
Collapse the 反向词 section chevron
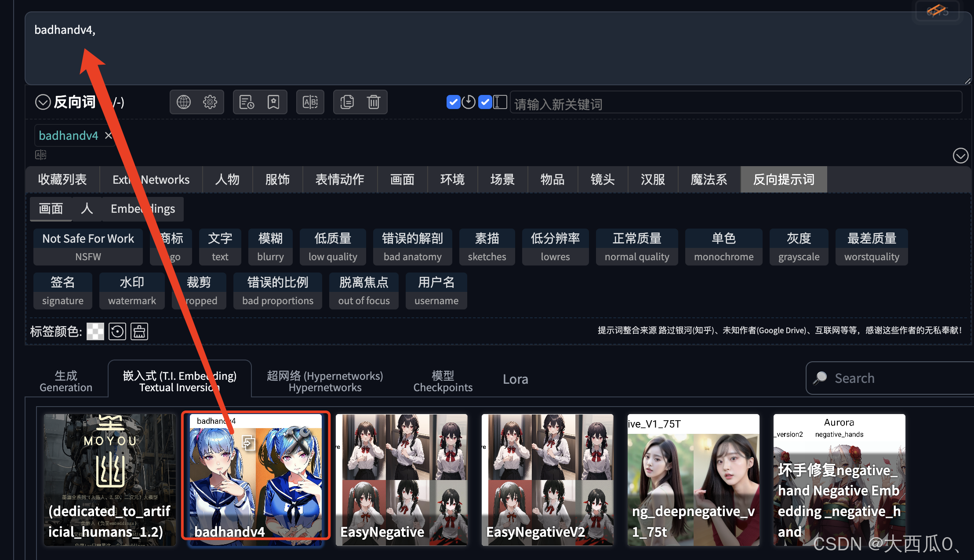coord(43,102)
